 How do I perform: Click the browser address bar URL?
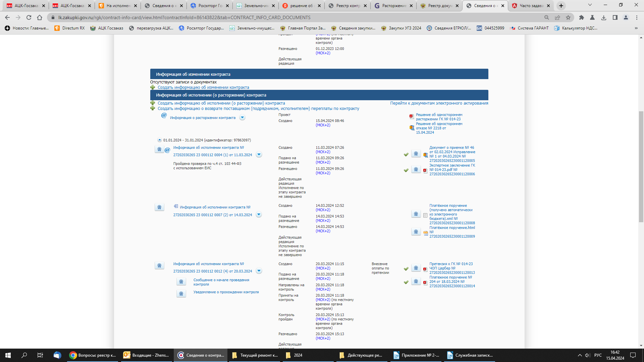point(184,17)
